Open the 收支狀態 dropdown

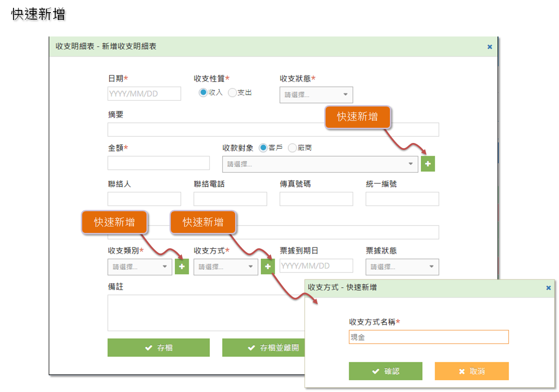tap(316, 95)
